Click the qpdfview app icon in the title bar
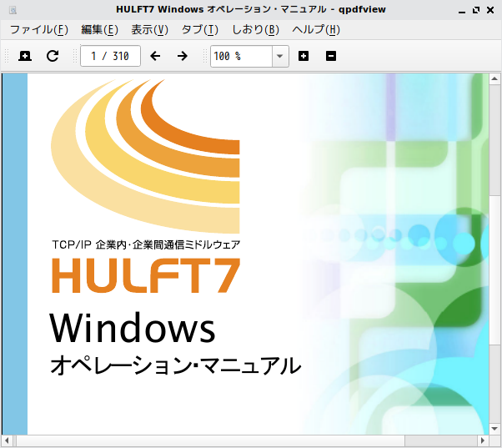Screen dimensions: 502x448 (x=13, y=10)
